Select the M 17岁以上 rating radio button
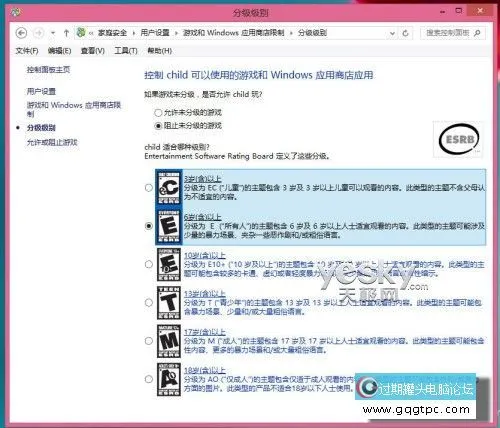This screenshot has width=500, height=428. [x=149, y=341]
